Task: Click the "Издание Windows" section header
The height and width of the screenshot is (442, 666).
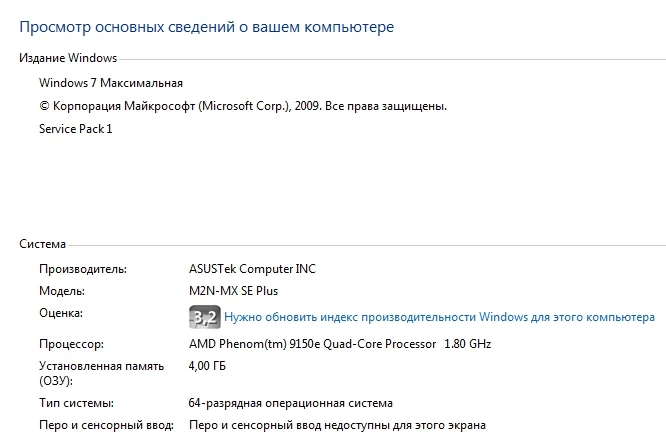Action: click(68, 58)
